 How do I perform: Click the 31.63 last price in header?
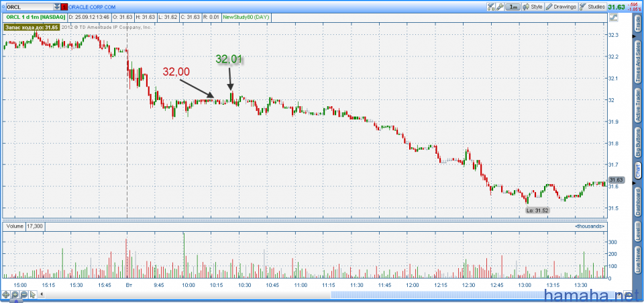tap(616, 7)
